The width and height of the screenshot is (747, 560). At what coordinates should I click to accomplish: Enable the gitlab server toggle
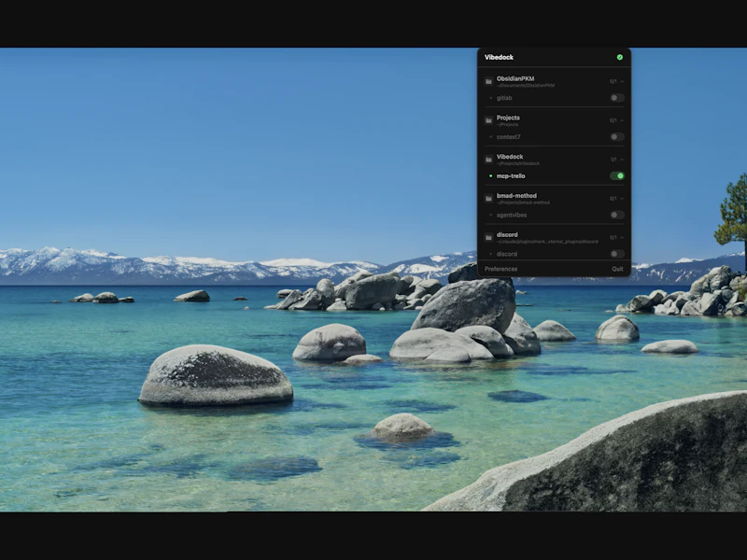(x=617, y=98)
